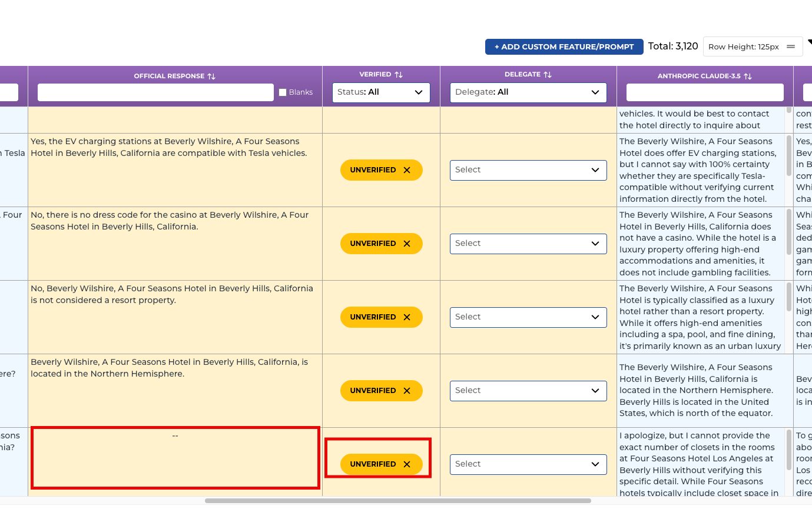Click X icon on resort property row badge
The image size is (812, 509).
pos(407,317)
